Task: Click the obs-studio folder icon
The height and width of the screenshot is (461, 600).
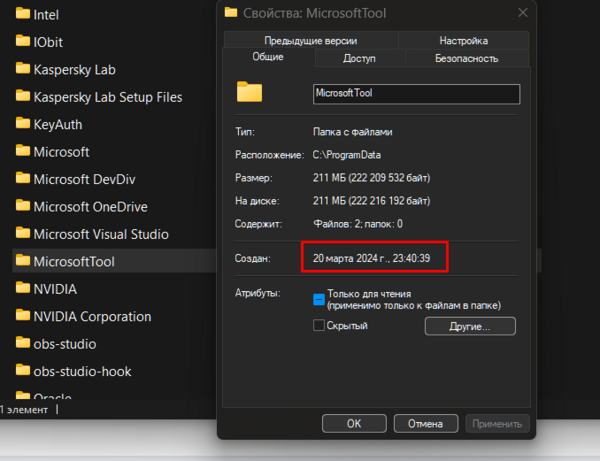Action: (x=23, y=344)
